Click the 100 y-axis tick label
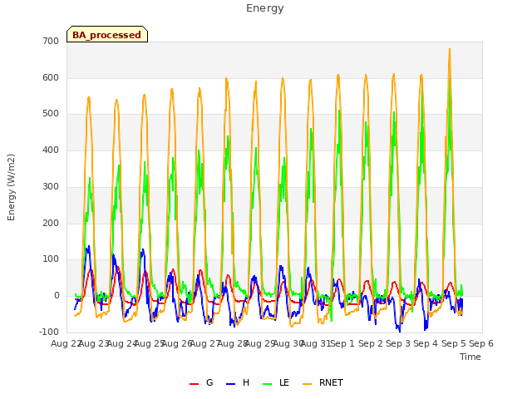Screen dimensions: 532x399 (x=51, y=259)
